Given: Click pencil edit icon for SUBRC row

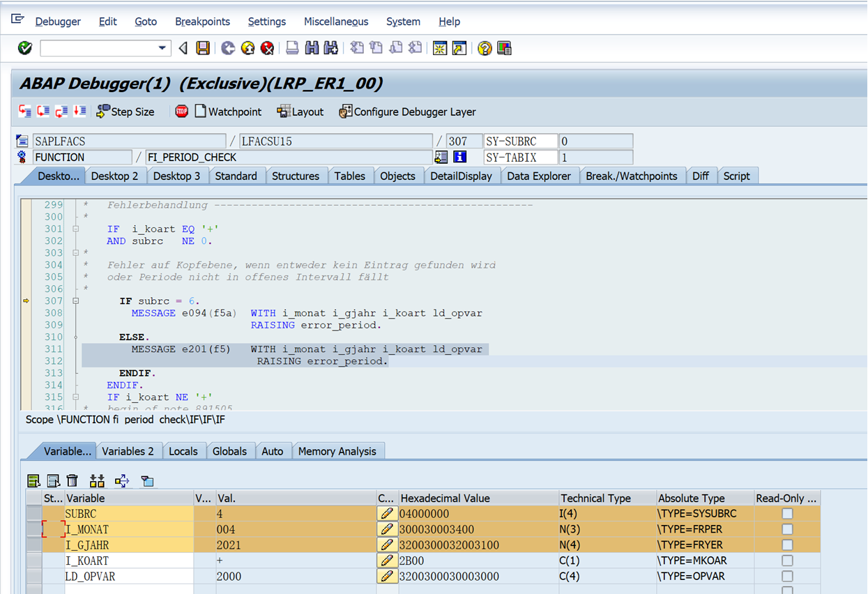Looking at the screenshot, I should coord(386,514).
